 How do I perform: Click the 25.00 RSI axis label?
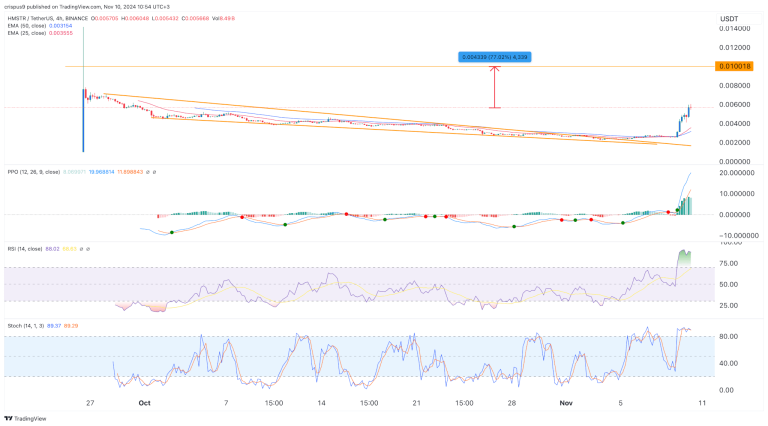728,306
